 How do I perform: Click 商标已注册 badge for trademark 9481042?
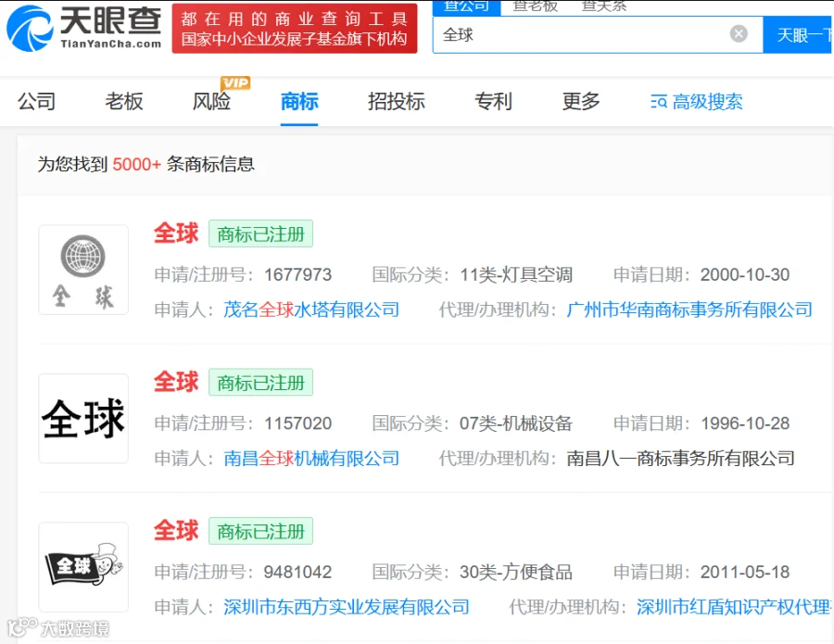pos(260,531)
